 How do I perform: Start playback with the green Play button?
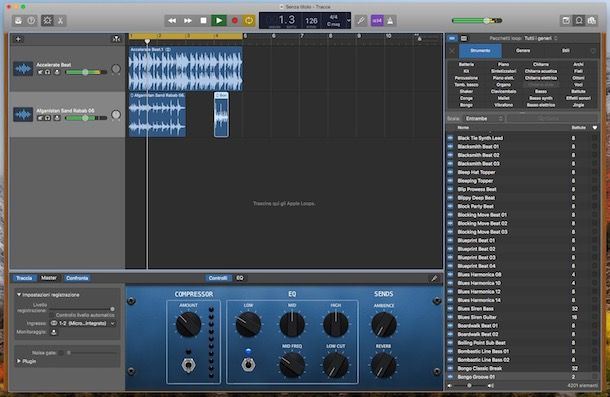[219, 20]
